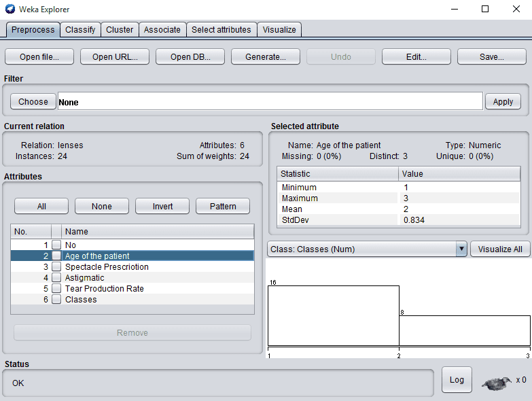532x401 pixels.
Task: Tick the Astigmatic attribute checkbox
Action: (x=56, y=277)
